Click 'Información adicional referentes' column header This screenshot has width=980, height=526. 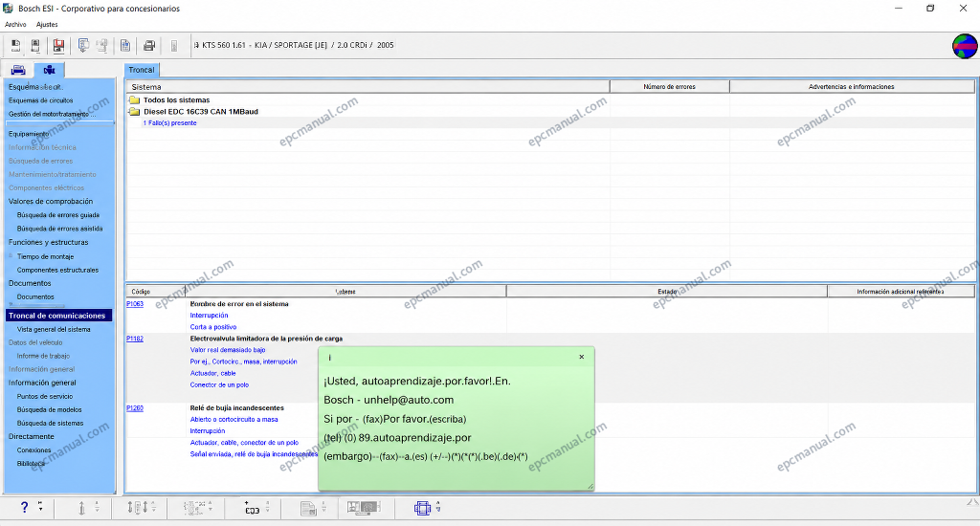click(900, 292)
